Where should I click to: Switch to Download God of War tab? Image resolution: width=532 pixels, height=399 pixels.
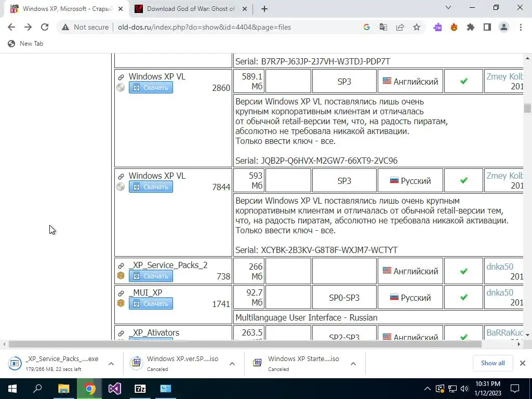tap(191, 9)
